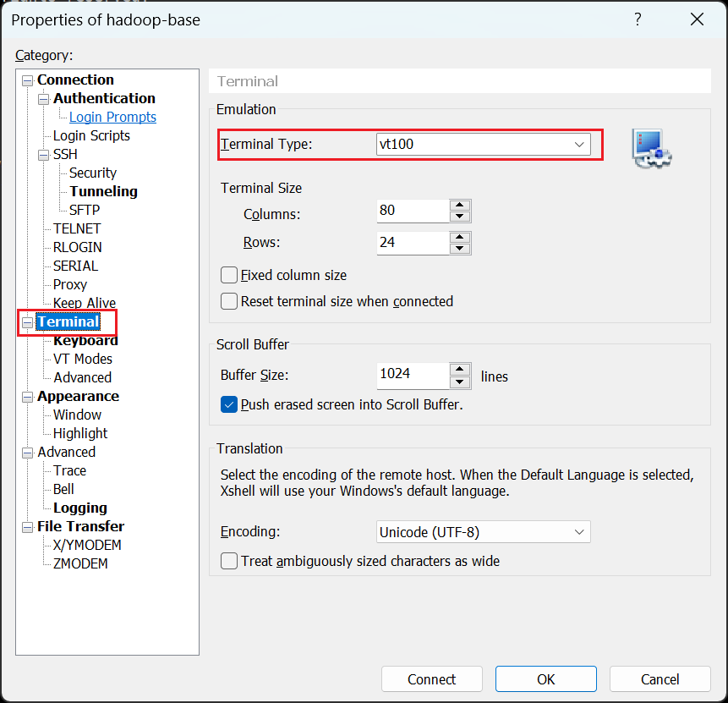728x703 pixels.
Task: Collapse the Advanced category tree node
Action: tap(28, 453)
